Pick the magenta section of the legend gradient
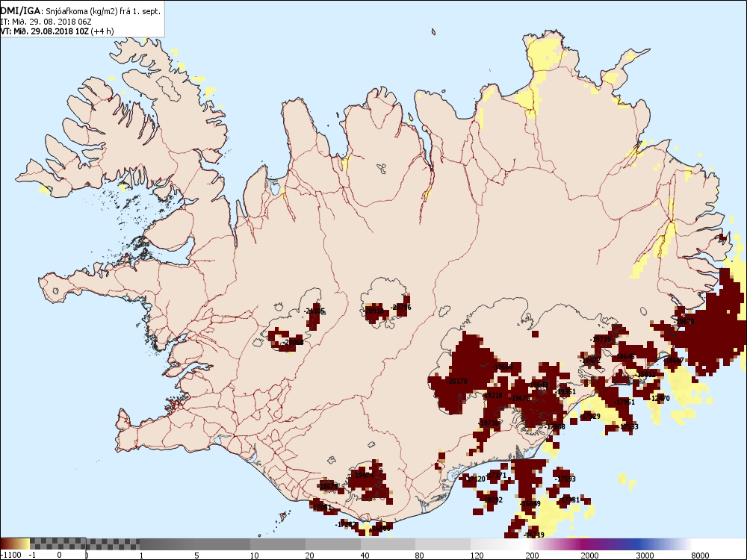 (x=583, y=544)
